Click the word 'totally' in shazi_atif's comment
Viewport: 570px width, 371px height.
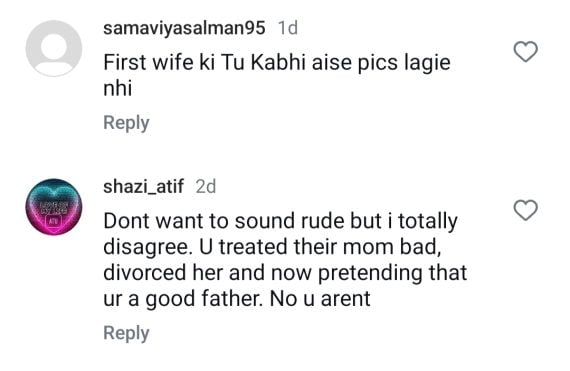tap(428, 222)
